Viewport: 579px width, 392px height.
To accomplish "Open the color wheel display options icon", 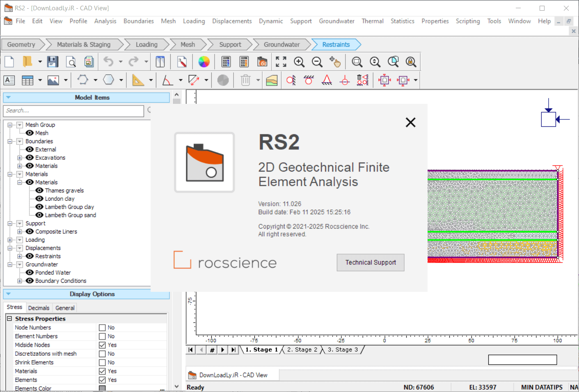I will click(x=204, y=62).
